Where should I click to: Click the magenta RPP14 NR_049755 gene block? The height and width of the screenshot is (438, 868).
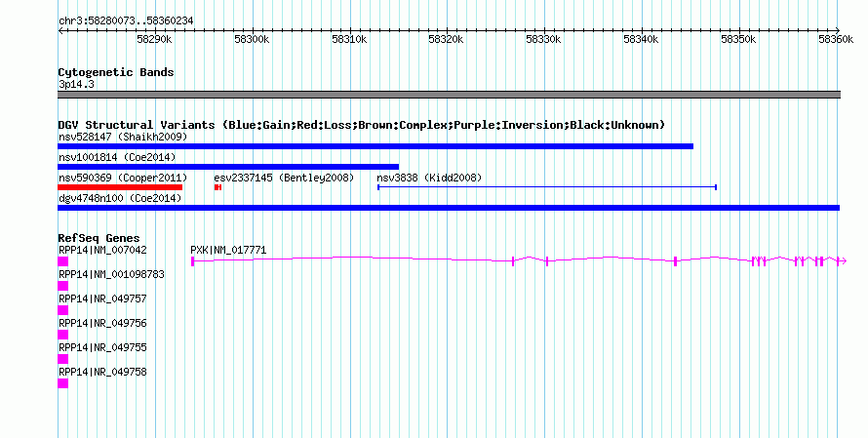click(63, 359)
